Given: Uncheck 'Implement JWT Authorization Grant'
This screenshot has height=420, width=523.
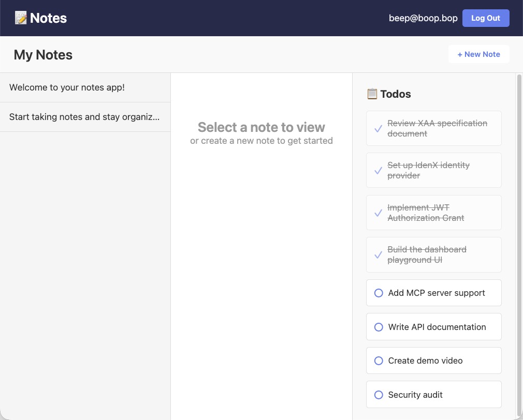Looking at the screenshot, I should point(378,212).
